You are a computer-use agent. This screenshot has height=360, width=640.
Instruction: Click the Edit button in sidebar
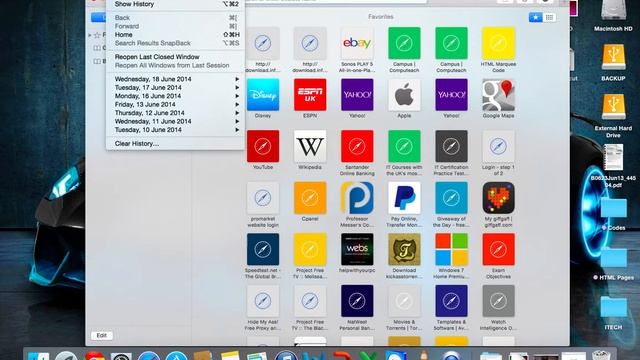[102, 336]
